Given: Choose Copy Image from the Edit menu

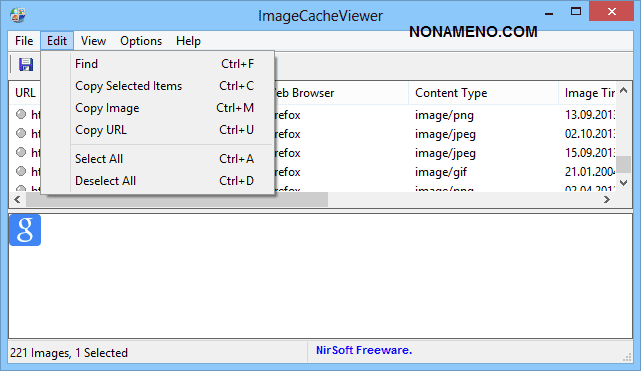Looking at the screenshot, I should pos(158,108).
